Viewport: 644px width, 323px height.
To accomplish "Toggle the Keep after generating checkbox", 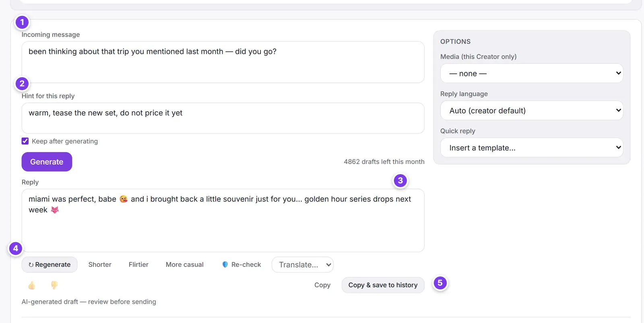I will coord(25,141).
